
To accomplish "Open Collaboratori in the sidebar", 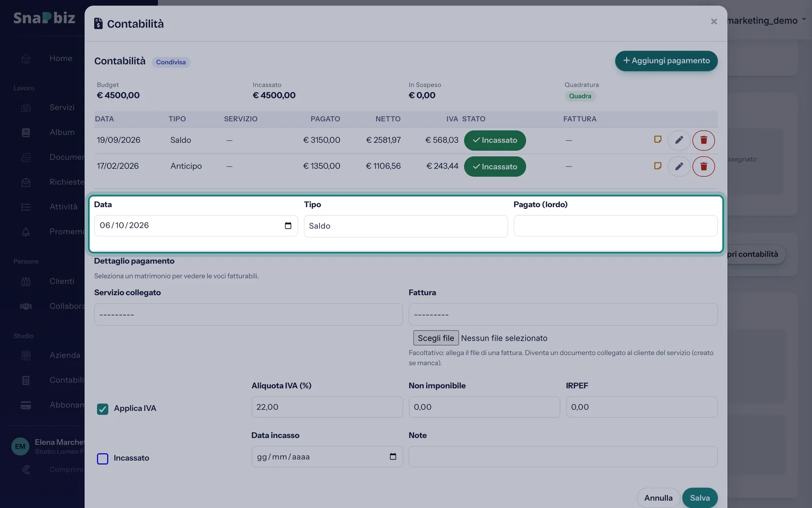I will (x=66, y=306).
